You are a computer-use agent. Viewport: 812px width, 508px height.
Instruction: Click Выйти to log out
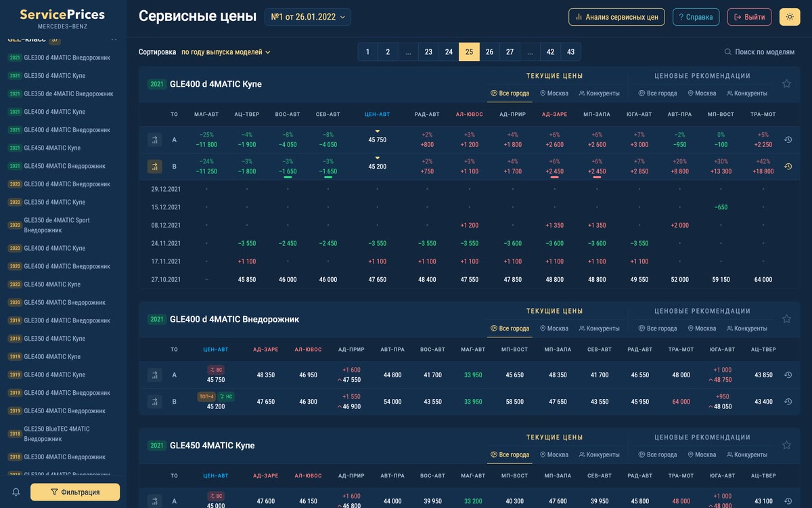(x=749, y=17)
